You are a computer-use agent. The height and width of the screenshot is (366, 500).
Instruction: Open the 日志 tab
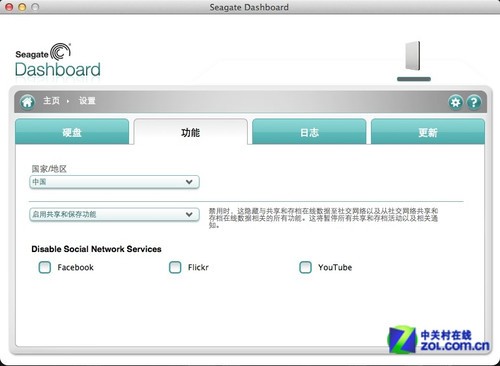[309, 132]
